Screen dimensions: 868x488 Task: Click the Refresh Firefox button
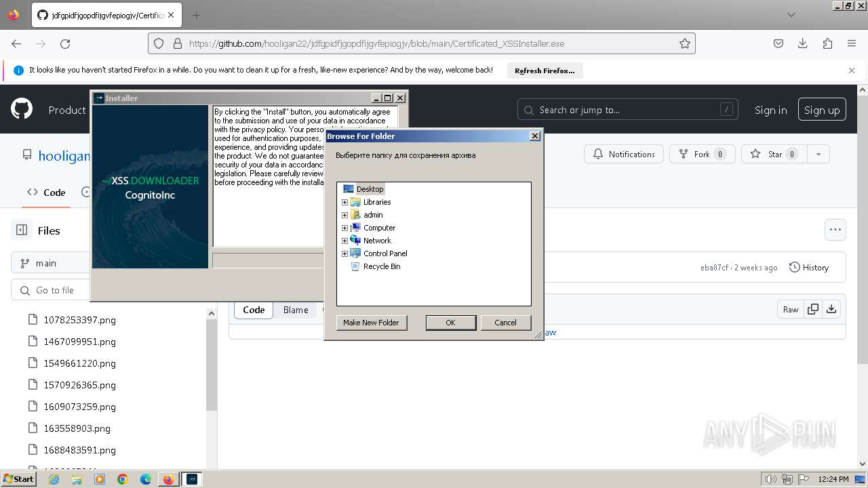[545, 70]
